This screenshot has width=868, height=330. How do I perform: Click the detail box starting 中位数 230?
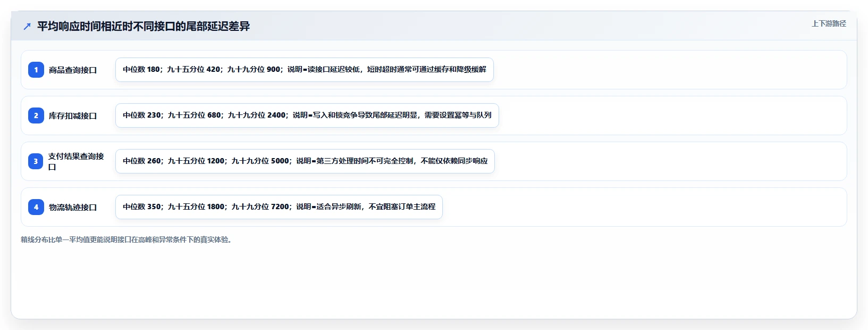(x=307, y=115)
